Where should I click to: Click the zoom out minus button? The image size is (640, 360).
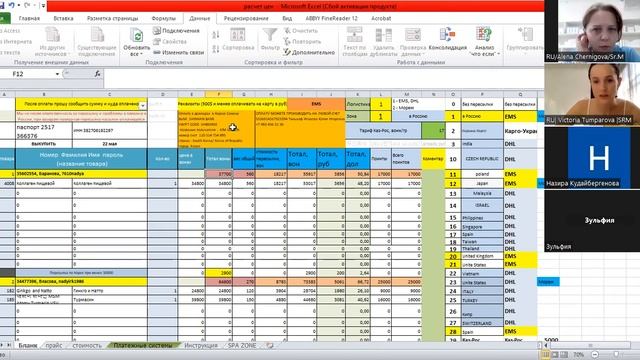595,355
